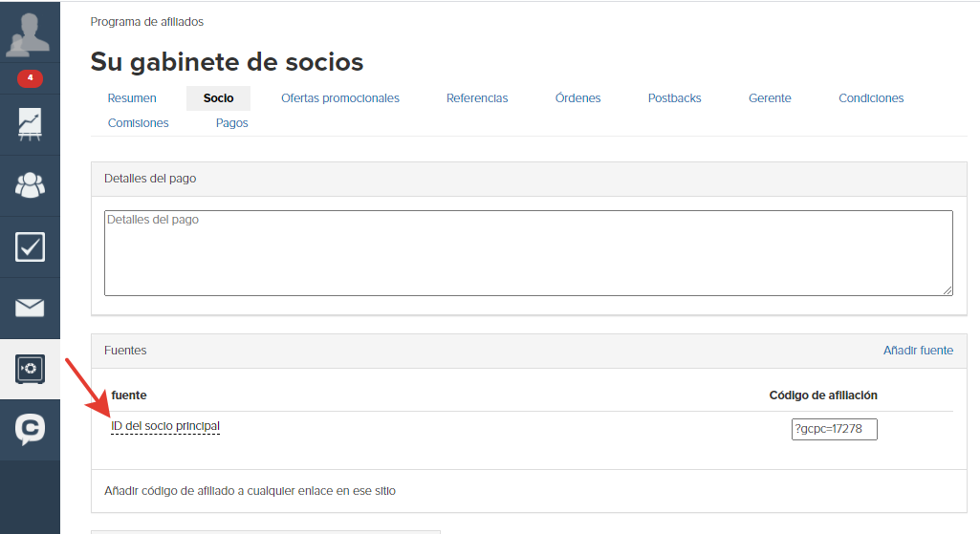Screen dimensions: 980x534
Task: Click the red notification badge showing 4
Action: click(30, 78)
